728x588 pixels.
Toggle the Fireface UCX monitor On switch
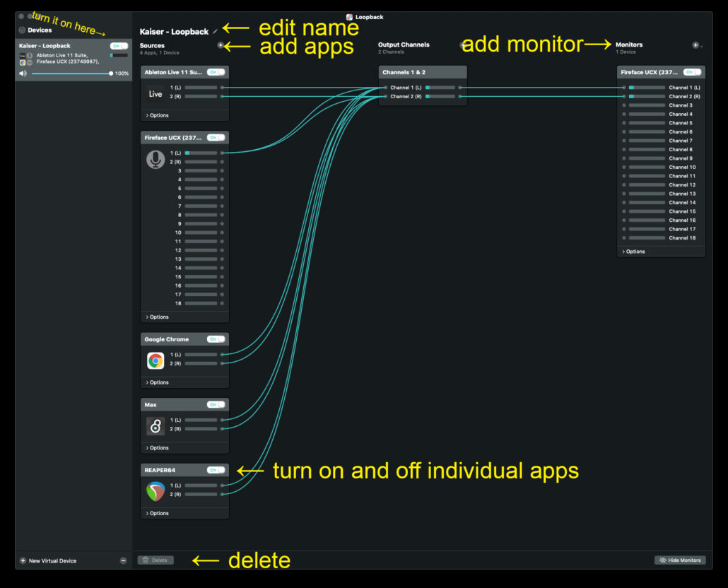[x=692, y=72]
